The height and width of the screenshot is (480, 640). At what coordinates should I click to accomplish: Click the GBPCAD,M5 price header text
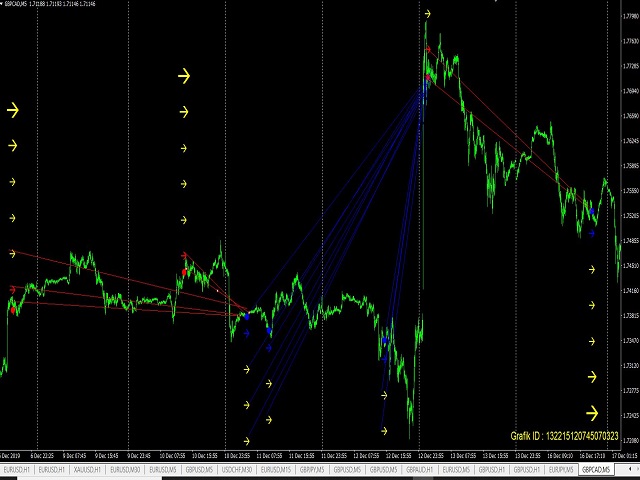(50, 4)
